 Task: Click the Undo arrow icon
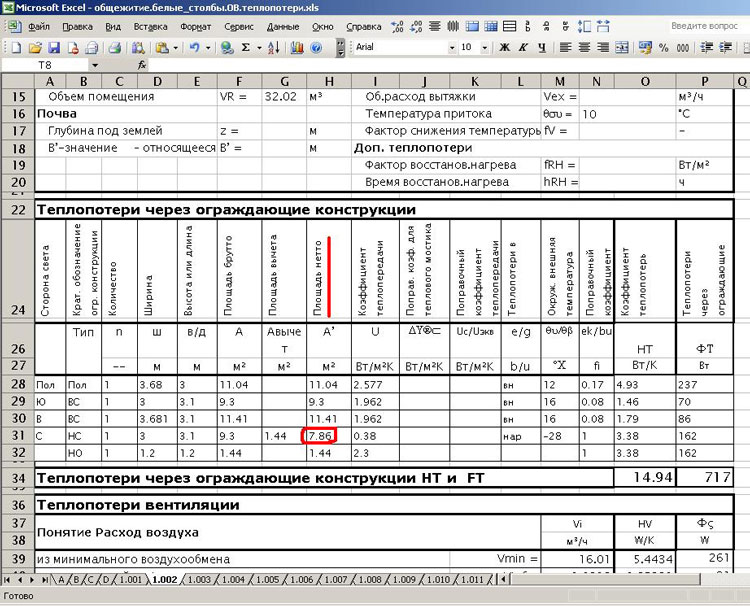click(193, 47)
